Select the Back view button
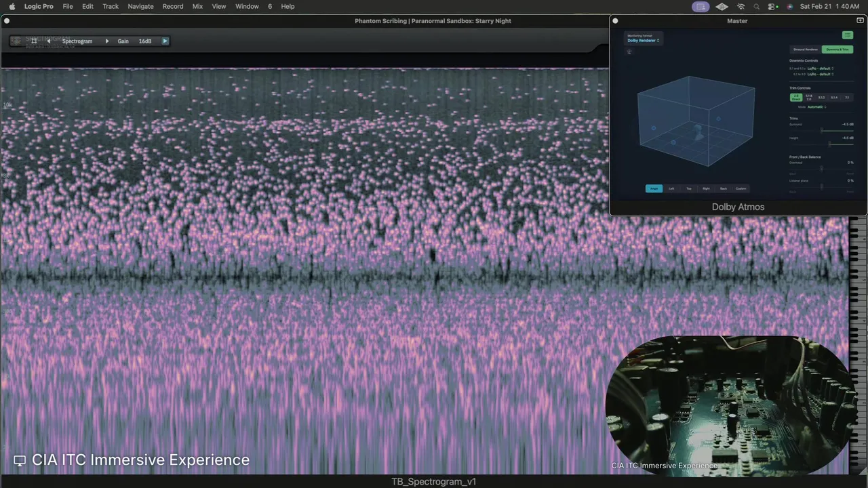The image size is (868, 488). (x=724, y=188)
